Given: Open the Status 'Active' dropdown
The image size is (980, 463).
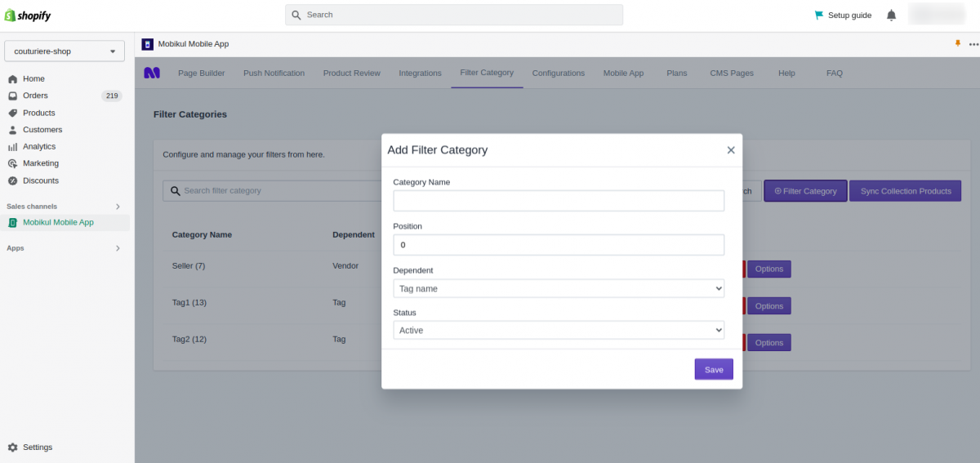Looking at the screenshot, I should (x=559, y=331).
